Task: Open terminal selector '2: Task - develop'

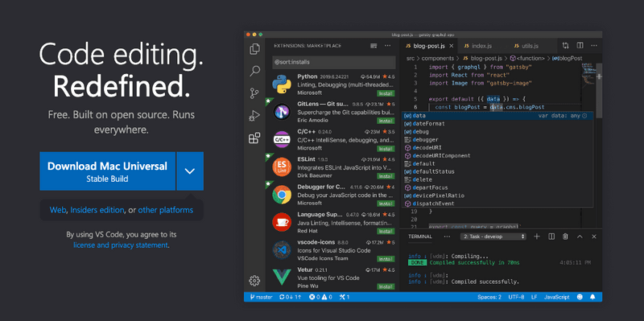Action: coord(494,237)
